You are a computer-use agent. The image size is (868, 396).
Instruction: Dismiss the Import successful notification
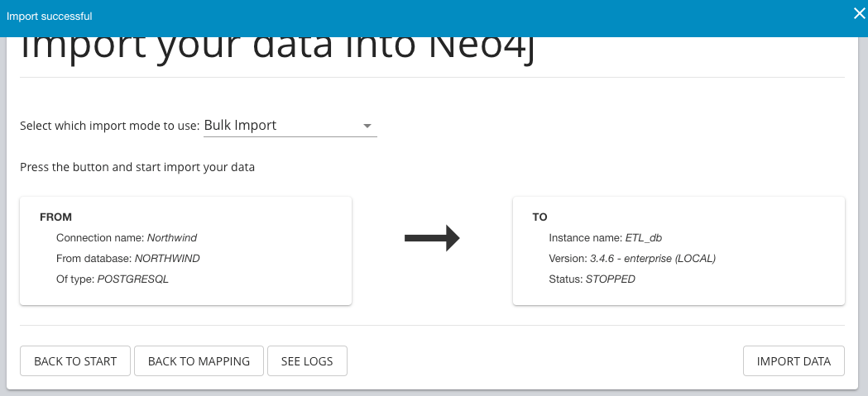[859, 14]
